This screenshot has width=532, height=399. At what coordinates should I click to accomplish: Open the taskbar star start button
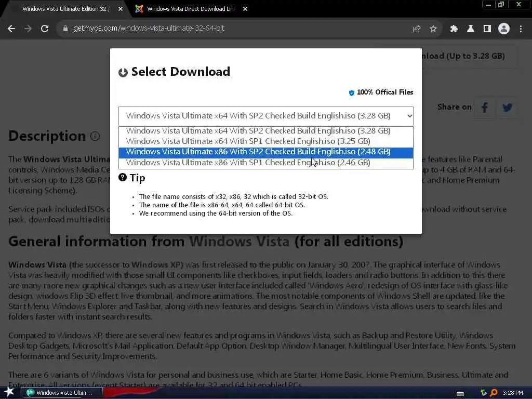9,392
